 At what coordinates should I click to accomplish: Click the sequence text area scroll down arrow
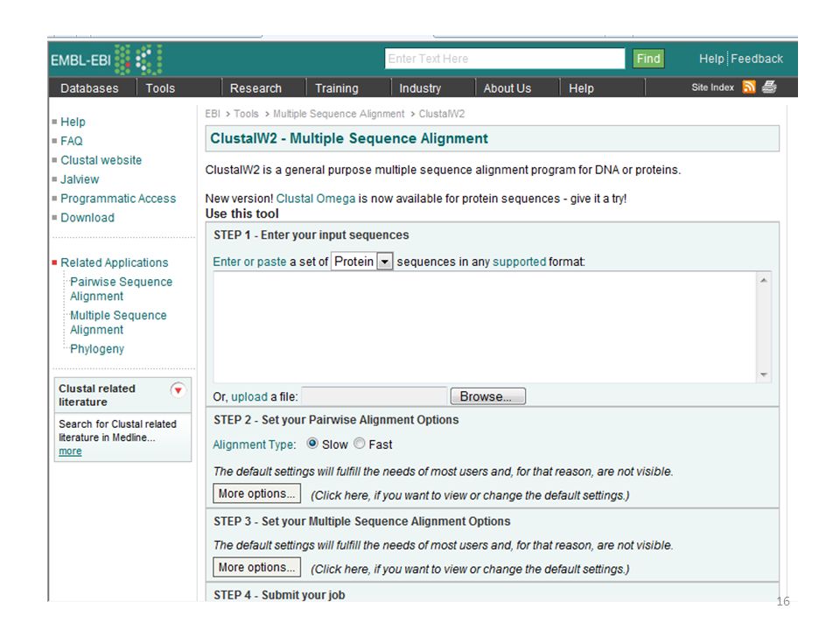pos(764,374)
